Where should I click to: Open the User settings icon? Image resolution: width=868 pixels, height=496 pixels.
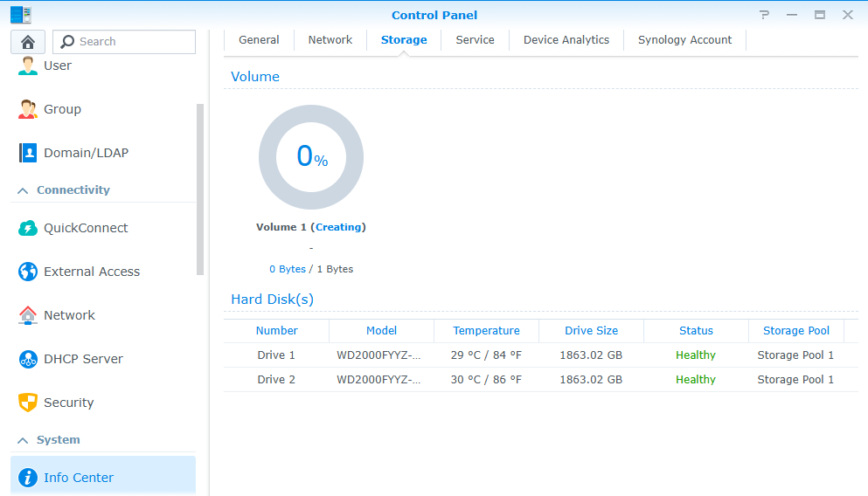28,65
